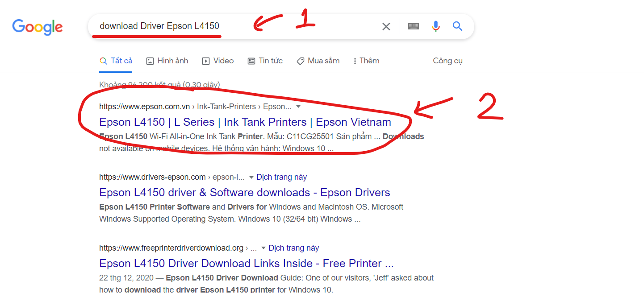Open Epson L4150 Driver Download Links Inside result
This screenshot has height=293, width=644.
pos(246,263)
